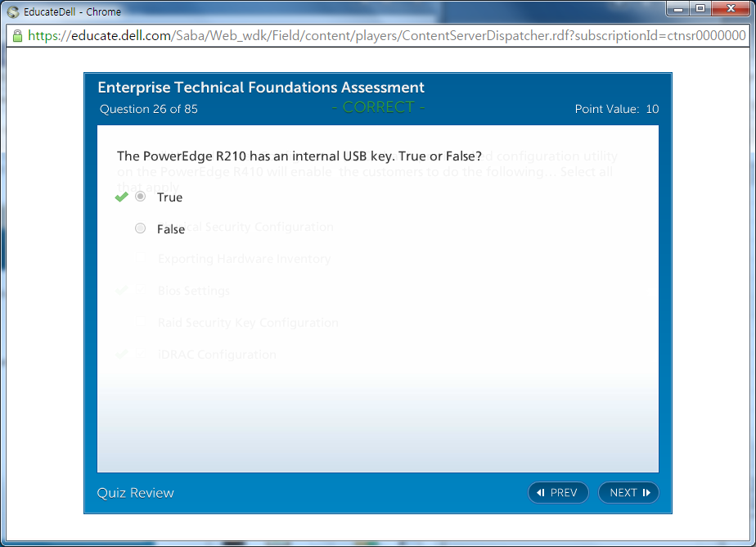Maximize the EducateDell window
The width and height of the screenshot is (756, 547).
[x=700, y=8]
